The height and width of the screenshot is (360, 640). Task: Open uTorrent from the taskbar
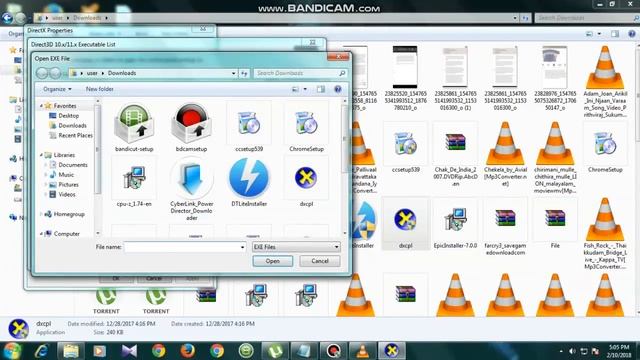275,351
